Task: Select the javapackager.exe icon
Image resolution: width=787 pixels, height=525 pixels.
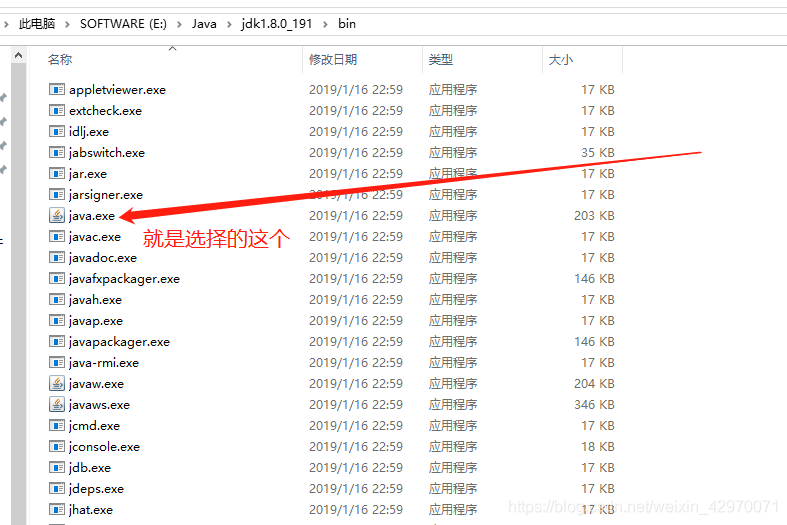Action: 57,342
